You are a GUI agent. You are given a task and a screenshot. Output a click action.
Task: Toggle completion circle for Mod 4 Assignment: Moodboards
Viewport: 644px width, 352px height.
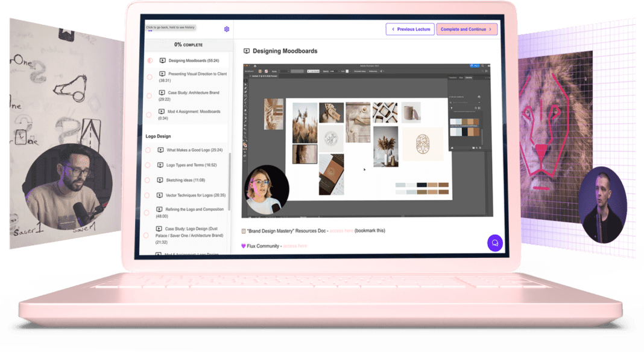click(149, 115)
